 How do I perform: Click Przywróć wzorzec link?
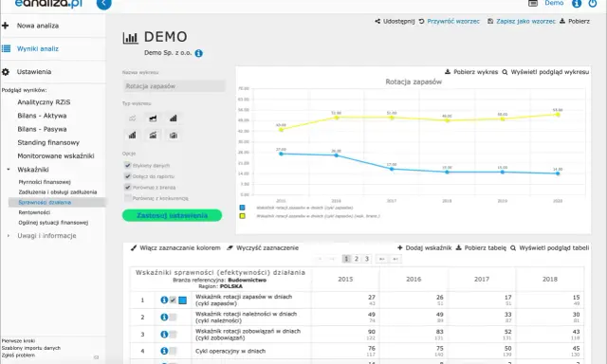click(x=453, y=21)
